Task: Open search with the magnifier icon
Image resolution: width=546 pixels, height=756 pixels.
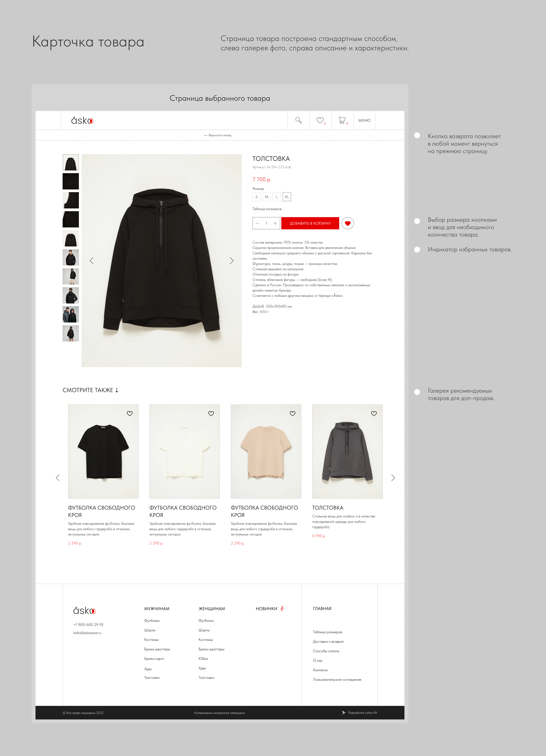Action: (299, 120)
